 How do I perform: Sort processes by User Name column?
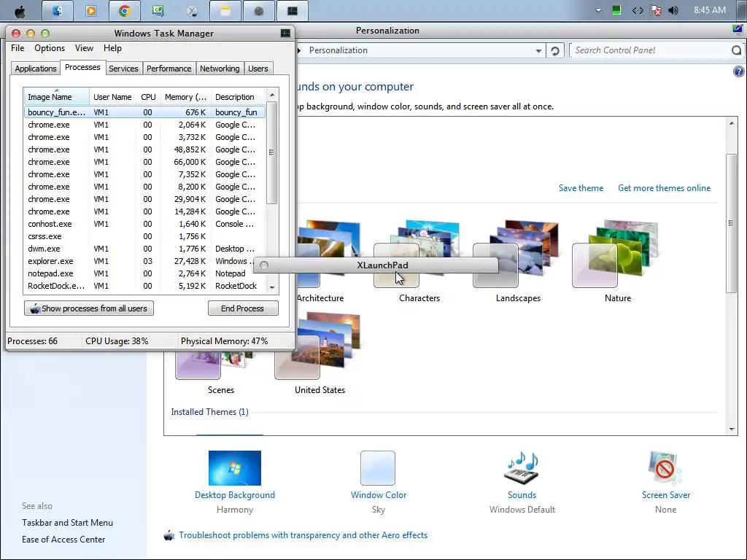[x=112, y=97]
